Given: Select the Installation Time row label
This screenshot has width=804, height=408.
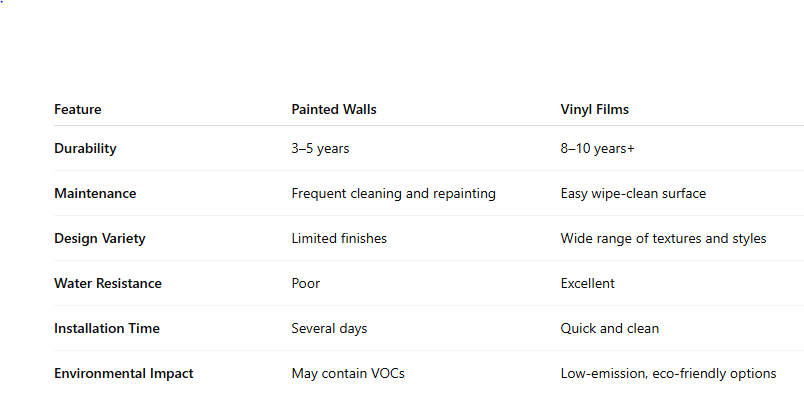Looking at the screenshot, I should click(x=107, y=328).
